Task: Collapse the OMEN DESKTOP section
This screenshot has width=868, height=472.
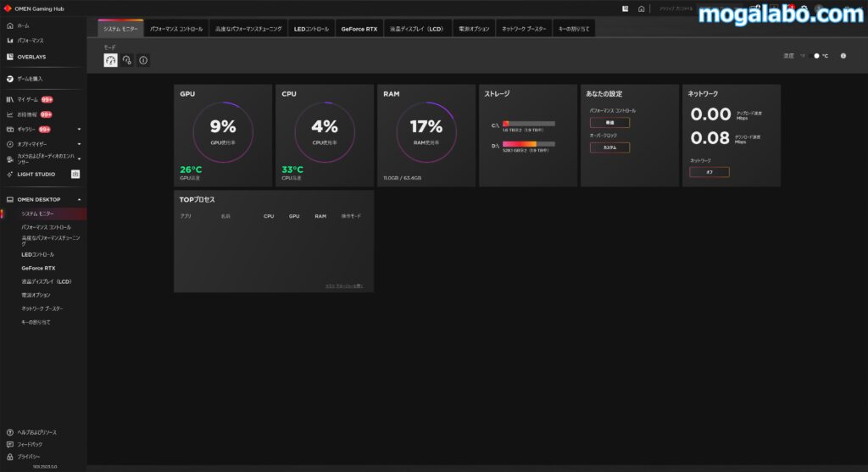Action: tap(79, 200)
